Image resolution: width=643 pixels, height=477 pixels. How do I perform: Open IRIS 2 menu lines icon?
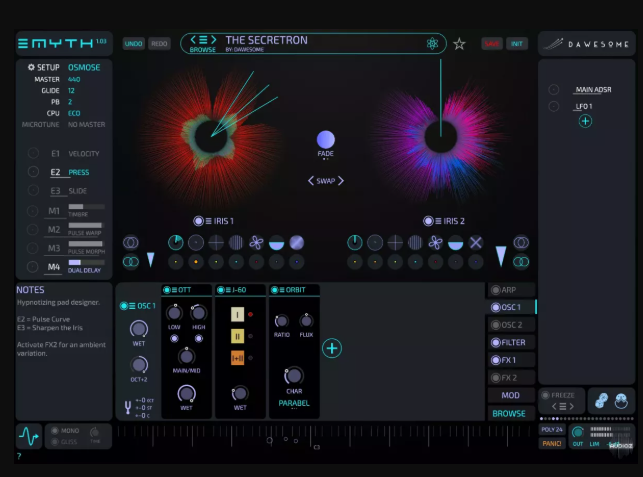pyautogui.click(x=438, y=221)
